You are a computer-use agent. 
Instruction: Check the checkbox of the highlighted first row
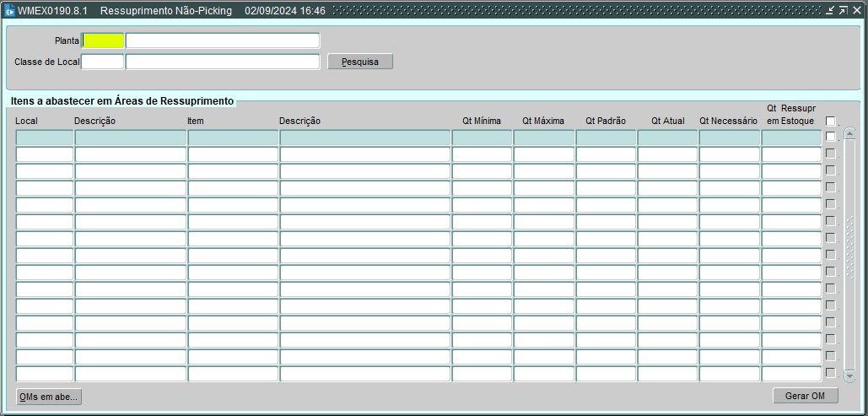tap(830, 136)
